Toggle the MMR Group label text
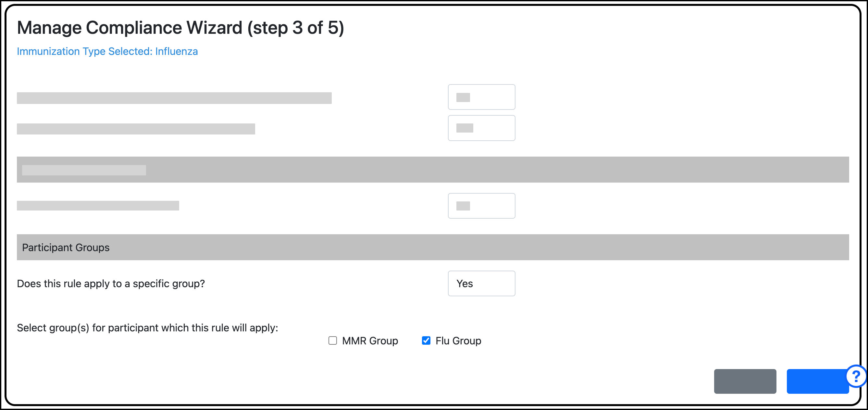 [370, 340]
